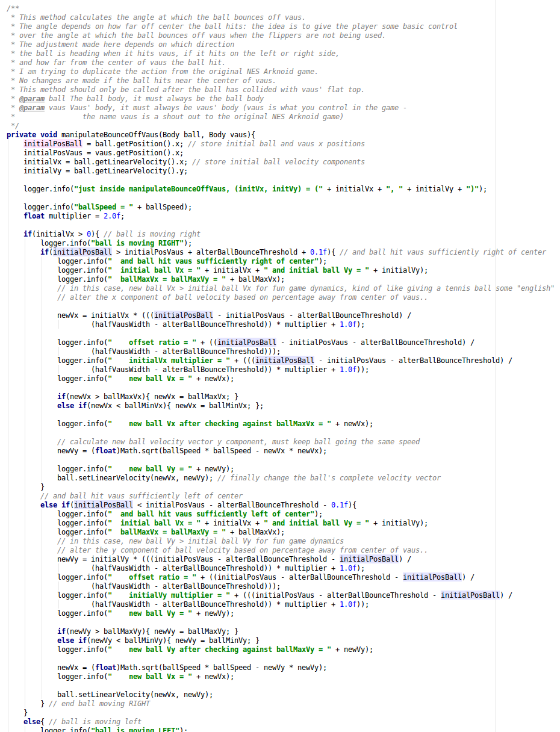Screen dimensions: 560x732
Task: Click "initialPosVaus = vaus.getPosition().x;" assignment
Action: point(103,153)
